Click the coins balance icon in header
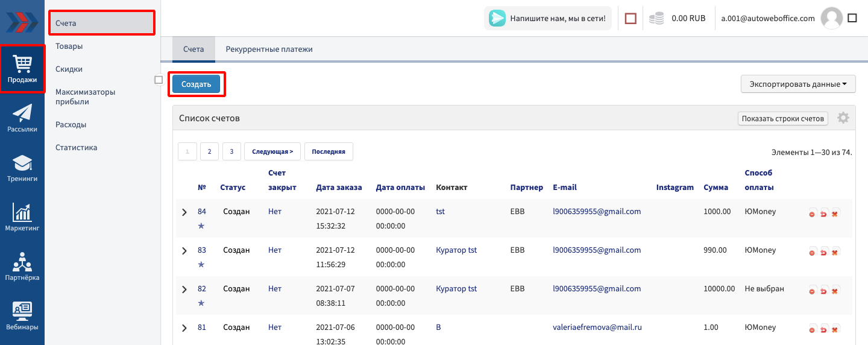The width and height of the screenshot is (868, 345). click(656, 19)
